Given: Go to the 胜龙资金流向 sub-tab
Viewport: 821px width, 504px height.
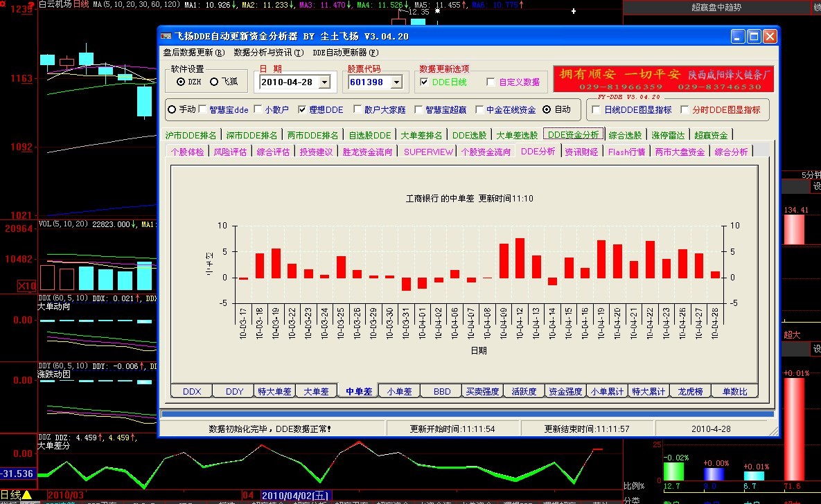Looking at the screenshot, I should [x=368, y=152].
